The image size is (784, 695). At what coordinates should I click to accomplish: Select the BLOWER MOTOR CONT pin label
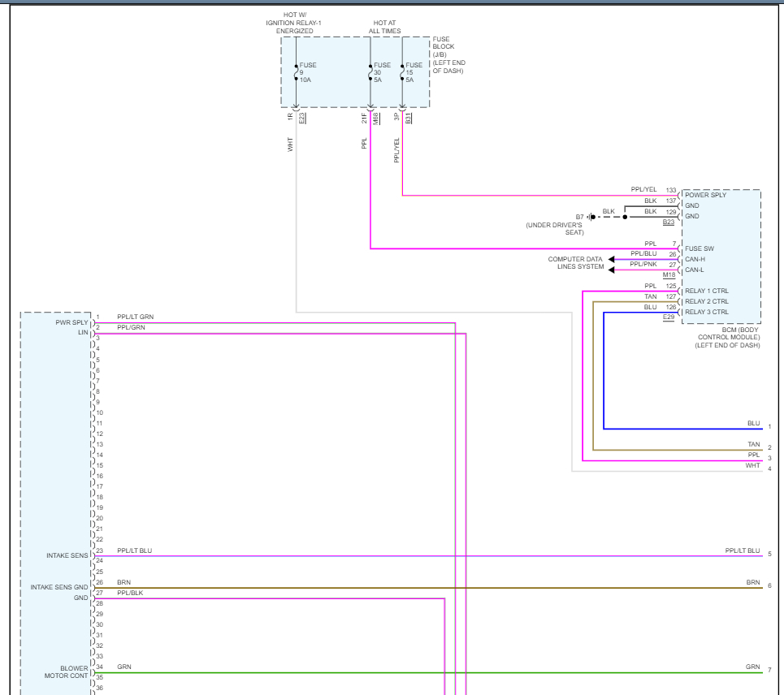point(66,672)
